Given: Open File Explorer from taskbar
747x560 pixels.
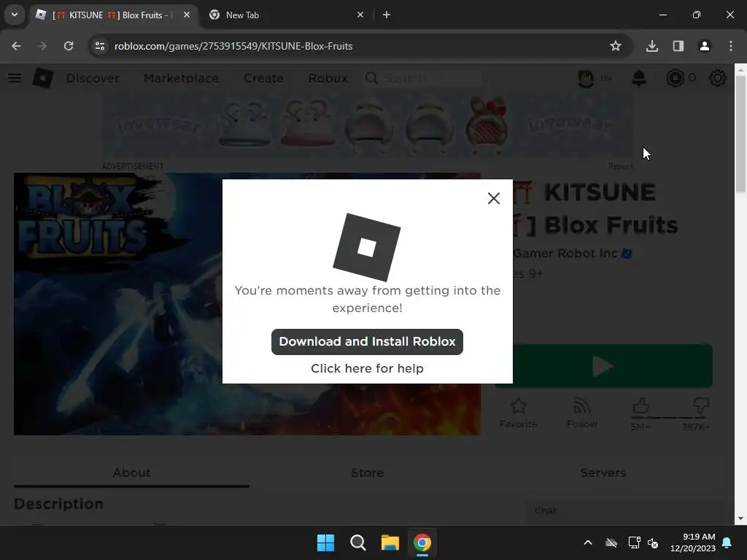Looking at the screenshot, I should point(390,542).
